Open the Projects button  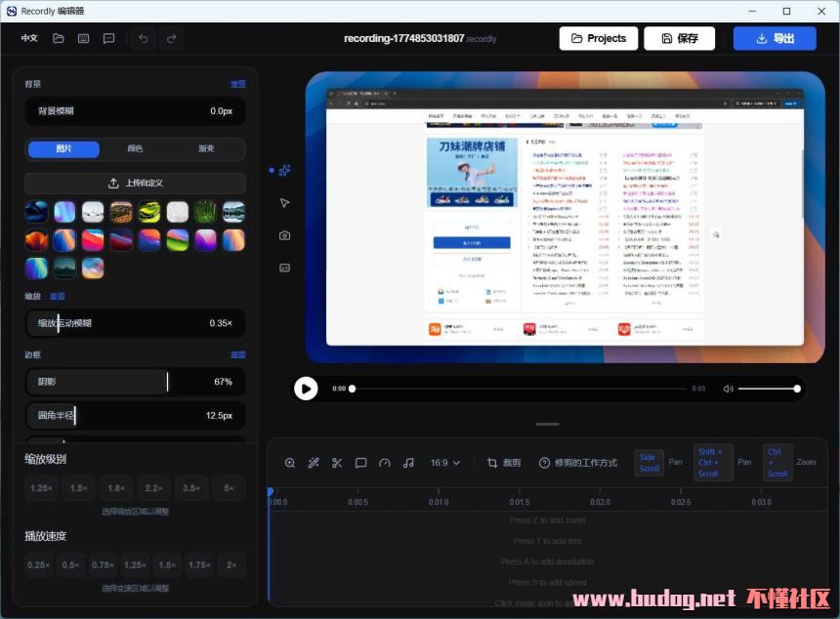pos(598,38)
